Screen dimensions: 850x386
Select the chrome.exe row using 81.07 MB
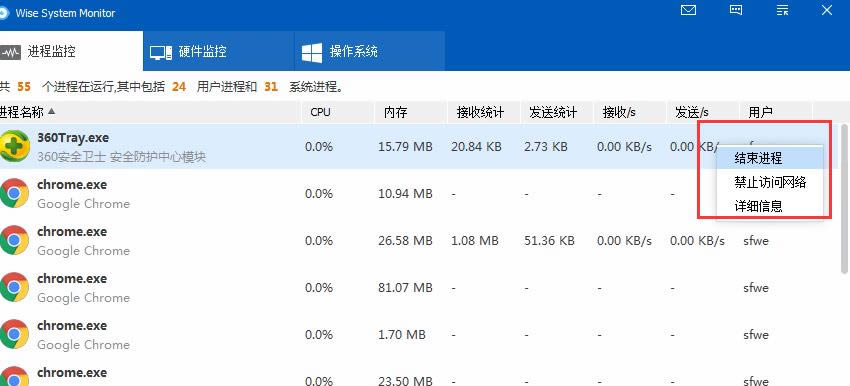click(x=420, y=288)
